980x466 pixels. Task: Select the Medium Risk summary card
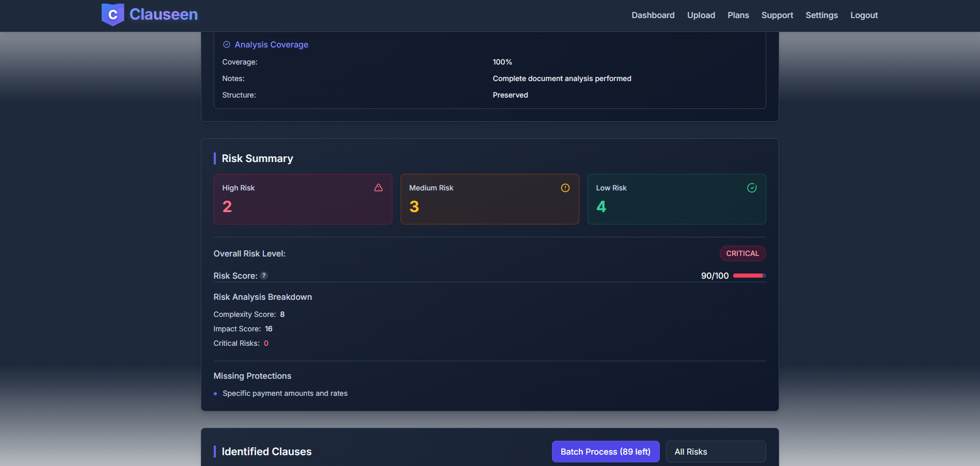tap(489, 199)
